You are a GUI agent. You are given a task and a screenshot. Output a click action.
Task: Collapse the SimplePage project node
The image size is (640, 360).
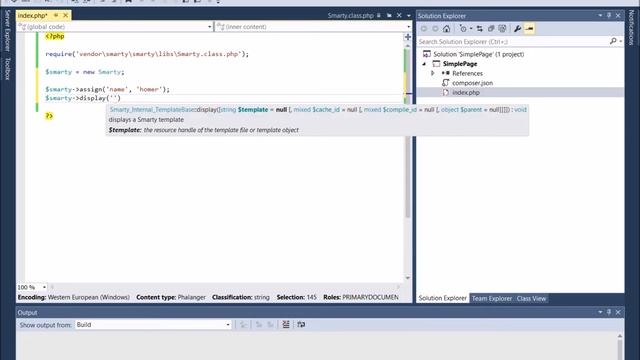(x=424, y=64)
